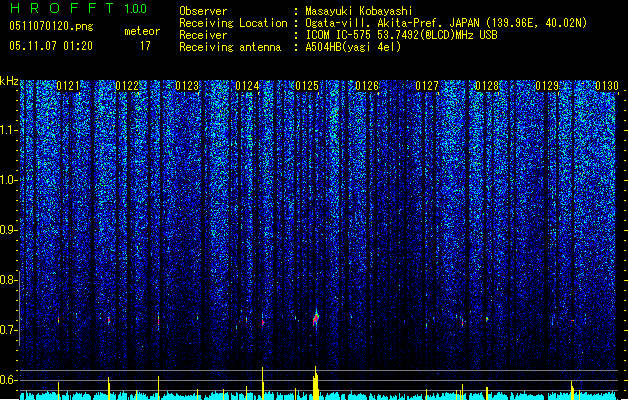Click the tallest yellow power spike below 0125
Screen dimensions: 629x400
pyautogui.click(x=316, y=382)
